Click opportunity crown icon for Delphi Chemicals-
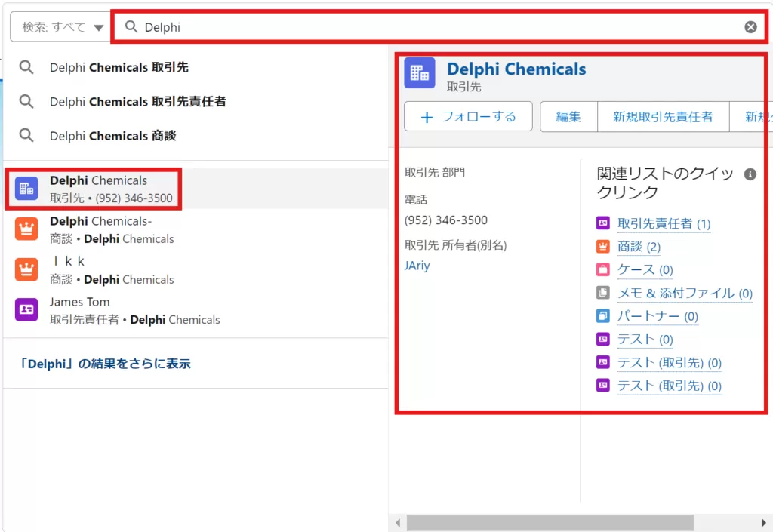Image resolution: width=773 pixels, height=532 pixels. [26, 229]
